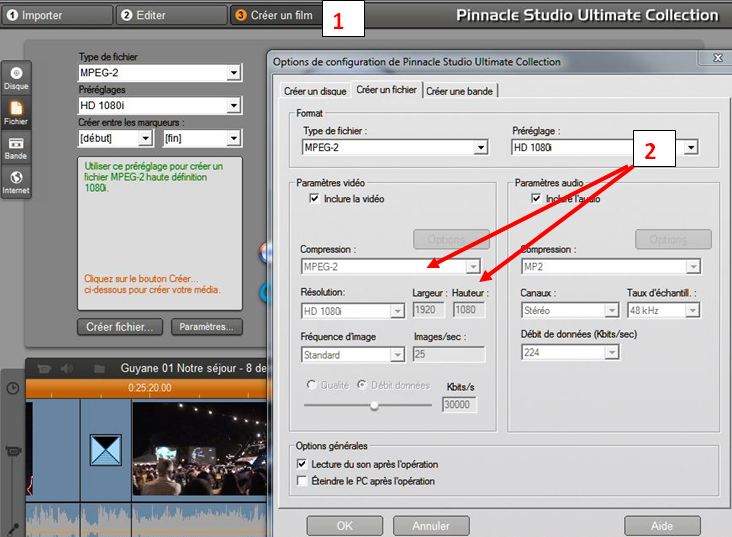
Task: Switch to Créer une bande tab
Action: pos(459,91)
